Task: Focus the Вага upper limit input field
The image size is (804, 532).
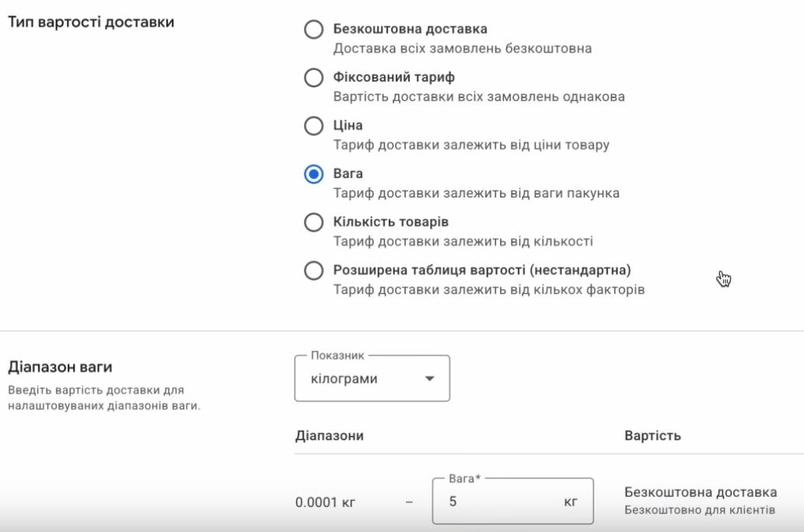Action: 498,502
